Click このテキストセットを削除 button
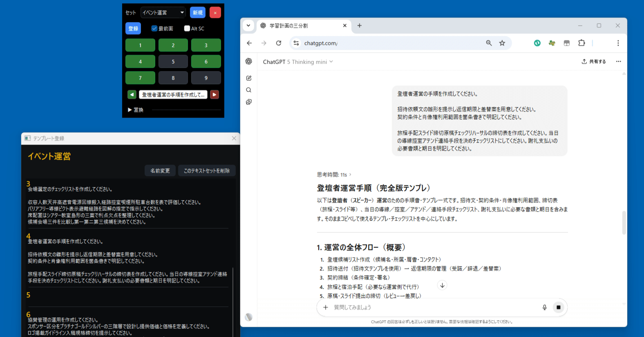 point(207,170)
